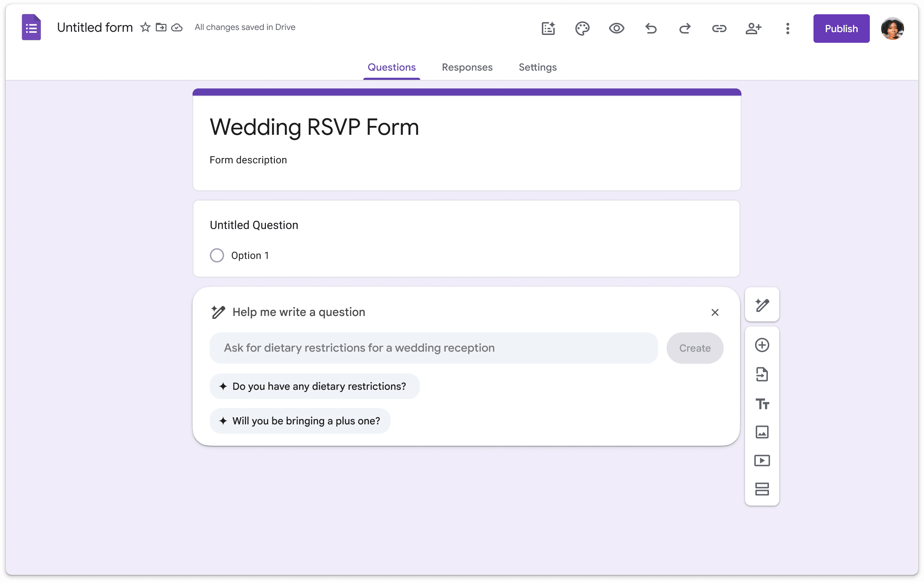
Task: Open add collaborators icon
Action: pos(753,29)
